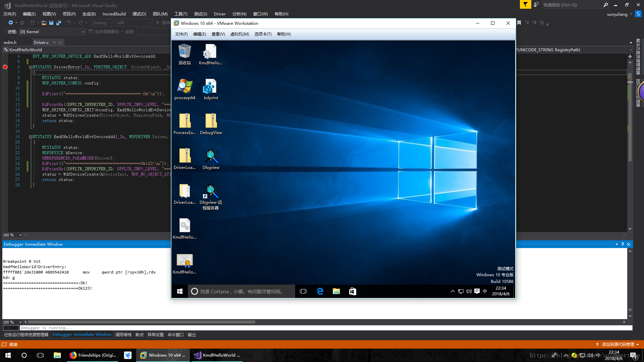Collapse the DriverEntry function on line 6
Screen dimensions: 644x362
point(31,67)
